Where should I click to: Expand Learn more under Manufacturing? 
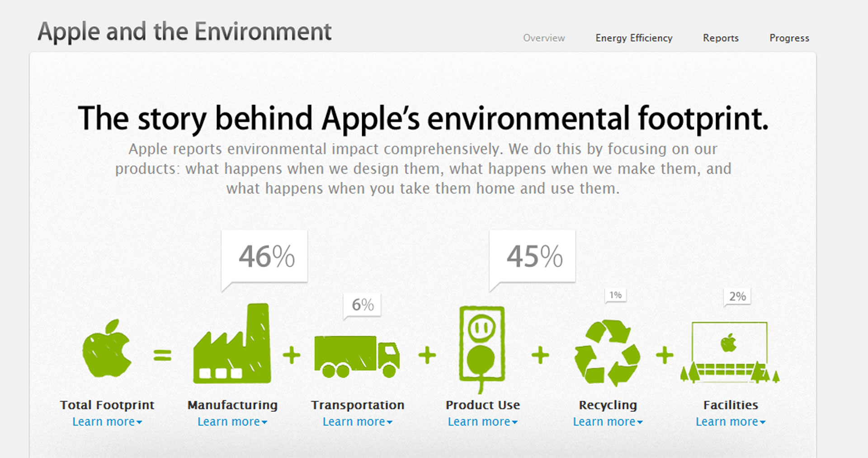point(232,422)
